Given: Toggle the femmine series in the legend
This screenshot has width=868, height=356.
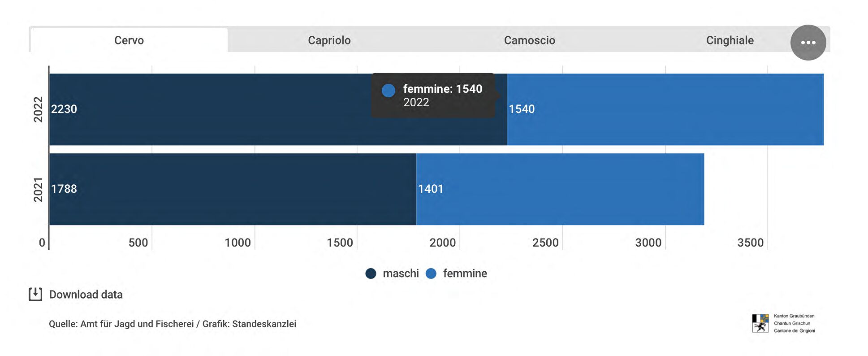Looking at the screenshot, I should [x=465, y=273].
